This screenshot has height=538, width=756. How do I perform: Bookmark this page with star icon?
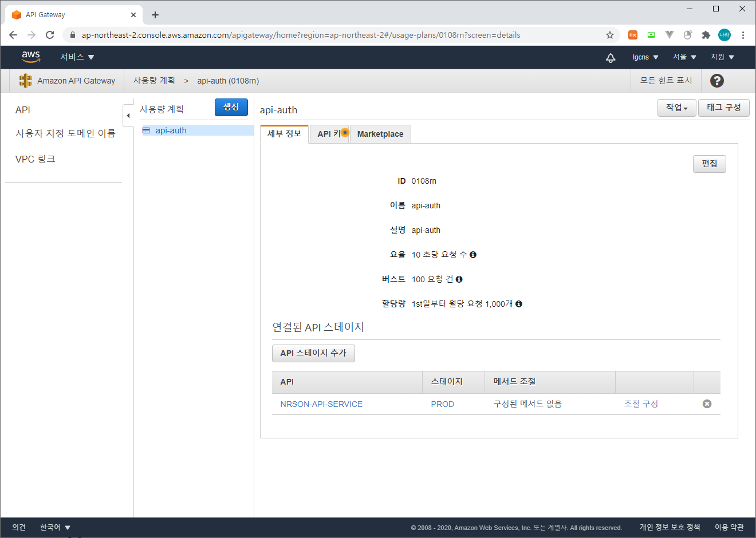(x=610, y=35)
